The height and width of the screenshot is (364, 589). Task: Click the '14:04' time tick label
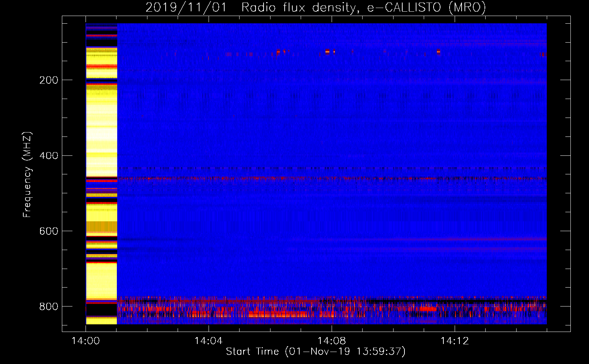[x=209, y=341]
